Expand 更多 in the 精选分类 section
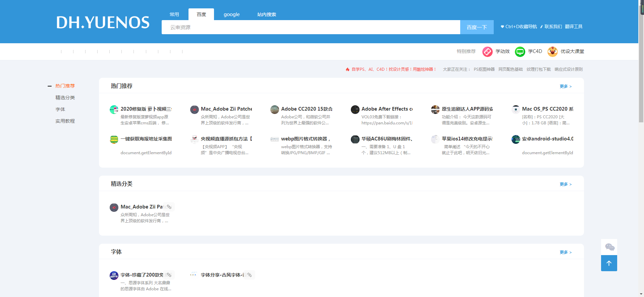The height and width of the screenshot is (297, 644). [x=566, y=184]
